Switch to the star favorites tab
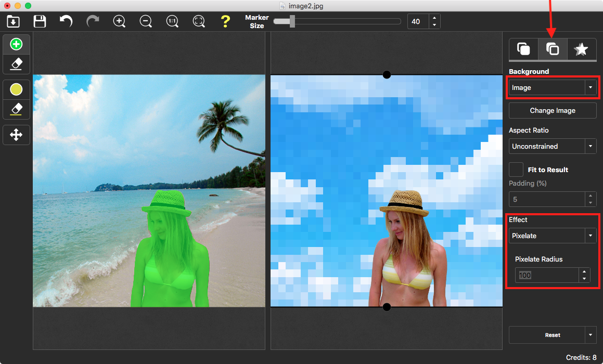The image size is (603, 364). (x=581, y=49)
